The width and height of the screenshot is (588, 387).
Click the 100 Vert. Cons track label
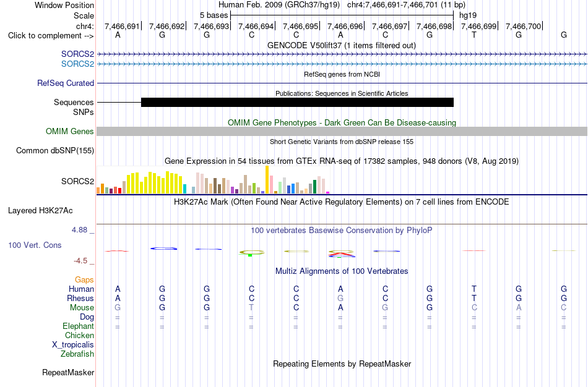35,245
